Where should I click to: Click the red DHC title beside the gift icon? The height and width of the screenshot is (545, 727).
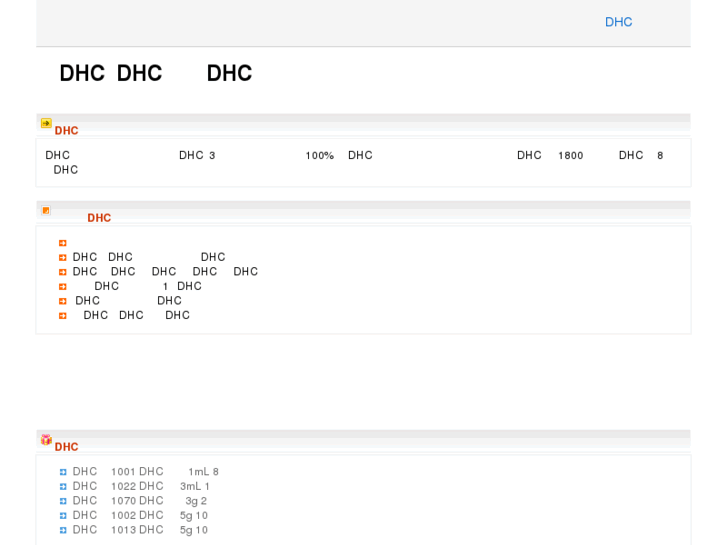point(66,447)
